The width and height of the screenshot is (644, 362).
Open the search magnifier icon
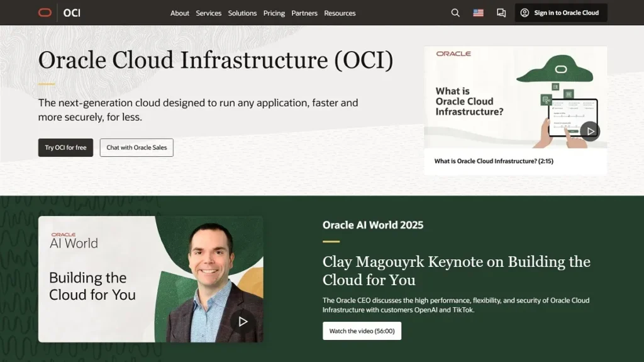[x=455, y=13]
